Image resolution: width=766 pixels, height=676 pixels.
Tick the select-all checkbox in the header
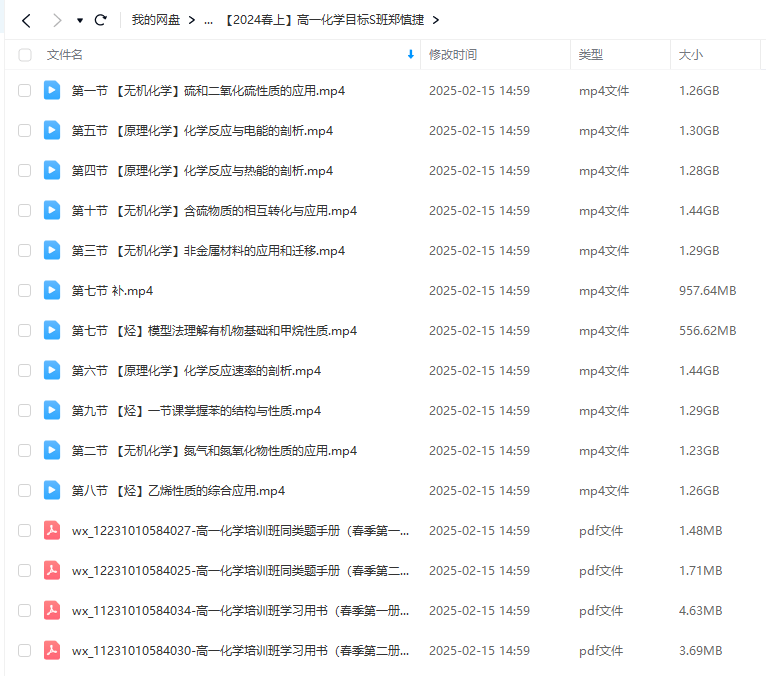pyautogui.click(x=24, y=55)
